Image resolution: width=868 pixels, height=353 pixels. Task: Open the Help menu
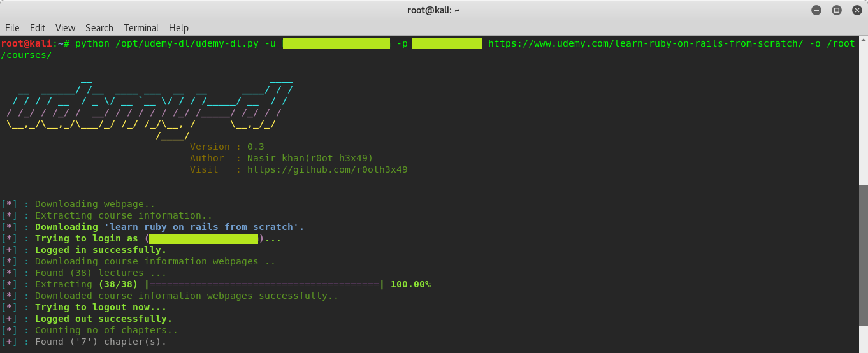coord(178,28)
